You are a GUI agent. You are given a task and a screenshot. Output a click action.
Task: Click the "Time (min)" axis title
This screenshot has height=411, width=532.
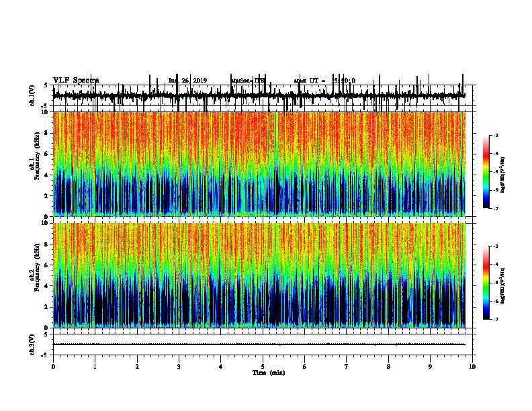point(269,373)
